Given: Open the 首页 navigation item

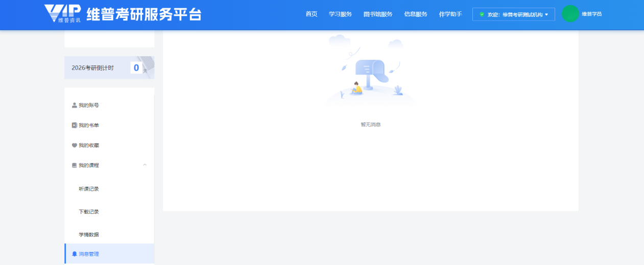Looking at the screenshot, I should (x=312, y=14).
